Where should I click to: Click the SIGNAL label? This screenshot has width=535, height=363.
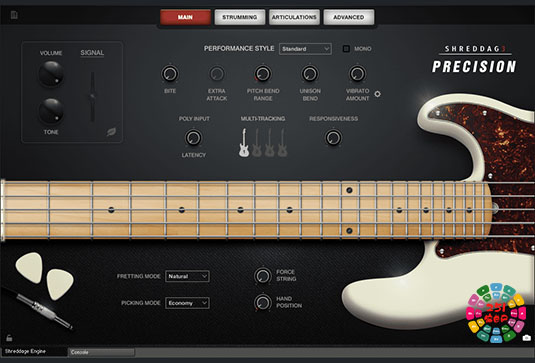point(92,53)
